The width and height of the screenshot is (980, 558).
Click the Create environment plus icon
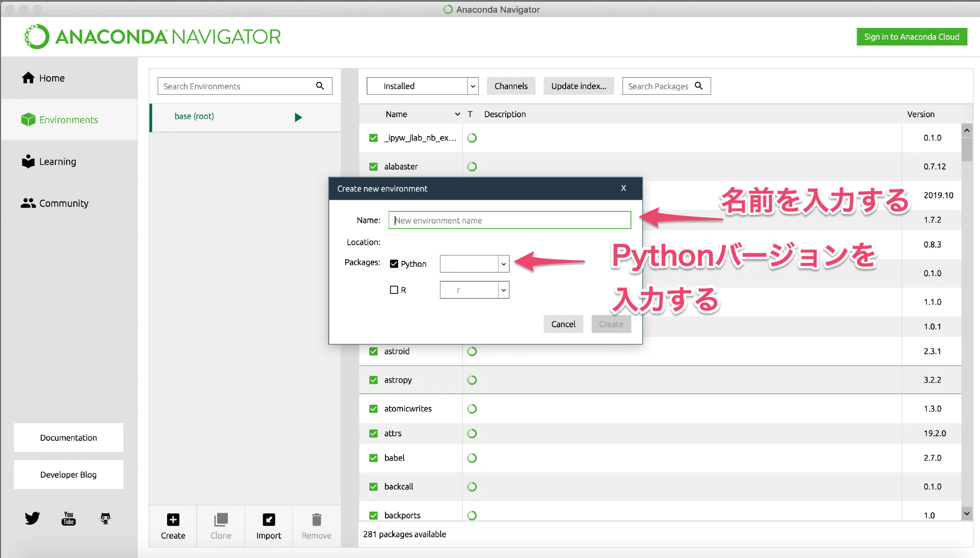(173, 520)
